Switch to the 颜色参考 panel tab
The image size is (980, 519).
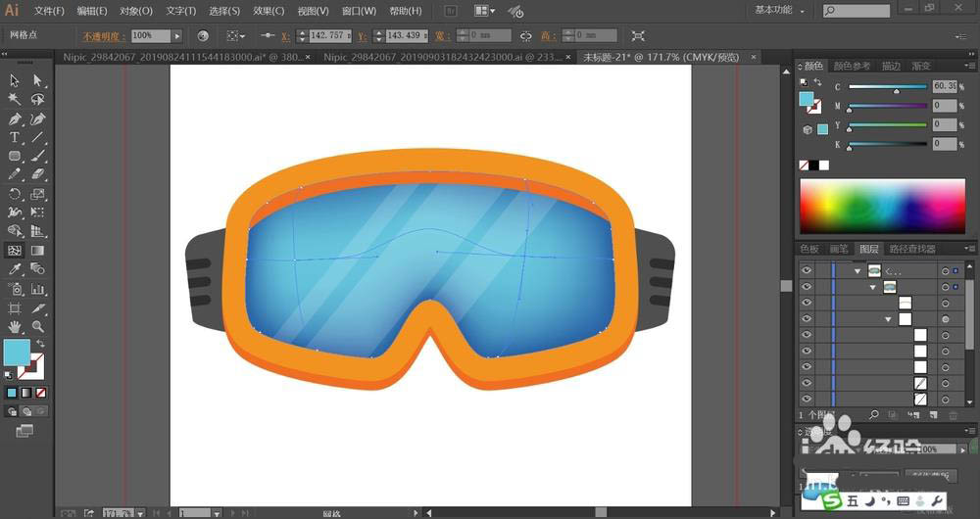(851, 66)
